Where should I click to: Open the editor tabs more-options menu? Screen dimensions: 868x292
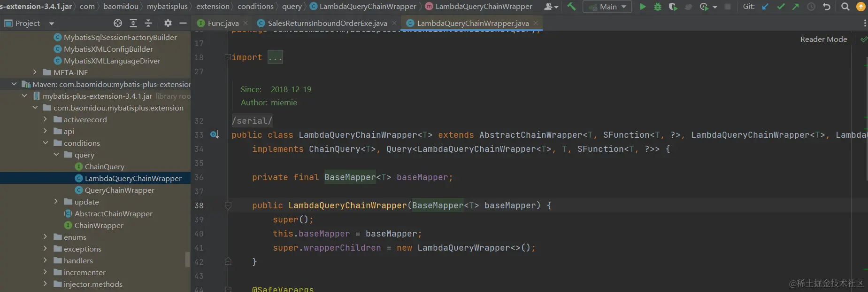865,23
